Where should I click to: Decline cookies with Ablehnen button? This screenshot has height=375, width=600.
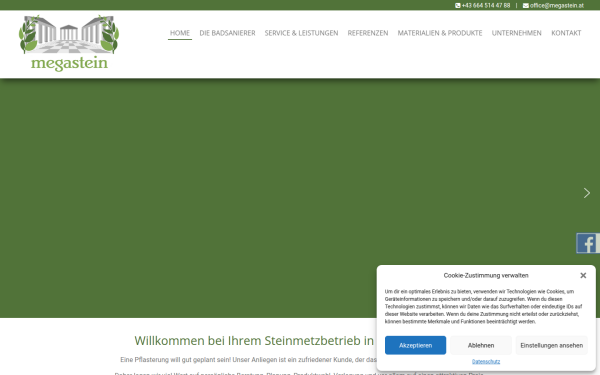[x=481, y=345]
